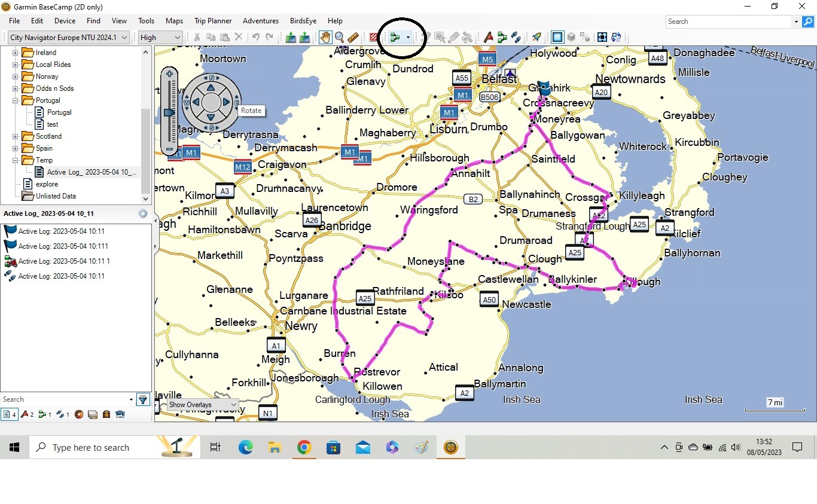Open Microsoft Edge from the taskbar
The image size is (817, 504).
245,447
